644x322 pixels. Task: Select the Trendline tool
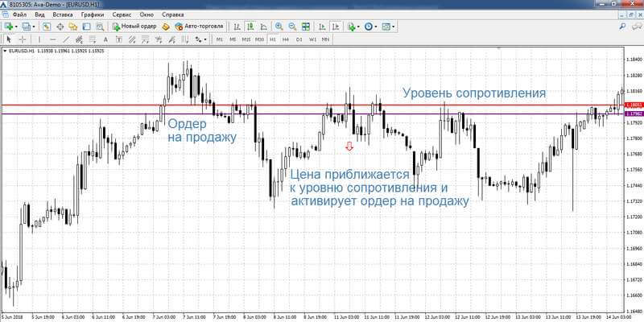66,39
